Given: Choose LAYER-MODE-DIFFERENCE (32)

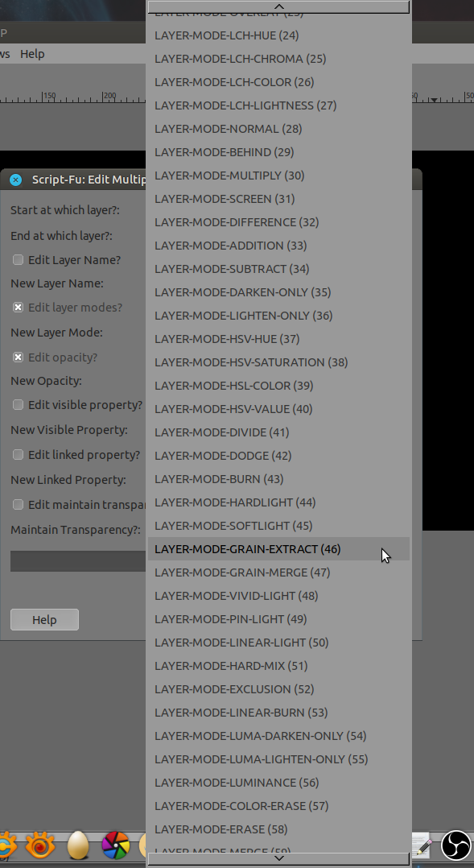Looking at the screenshot, I should [x=278, y=222].
